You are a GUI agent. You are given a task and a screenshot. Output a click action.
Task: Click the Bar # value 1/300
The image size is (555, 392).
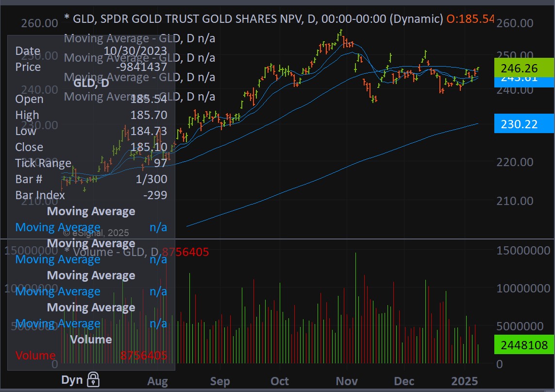pyautogui.click(x=151, y=179)
